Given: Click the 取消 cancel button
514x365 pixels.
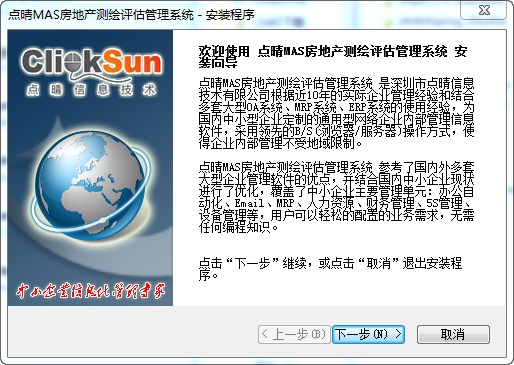Looking at the screenshot, I should click(x=453, y=334).
